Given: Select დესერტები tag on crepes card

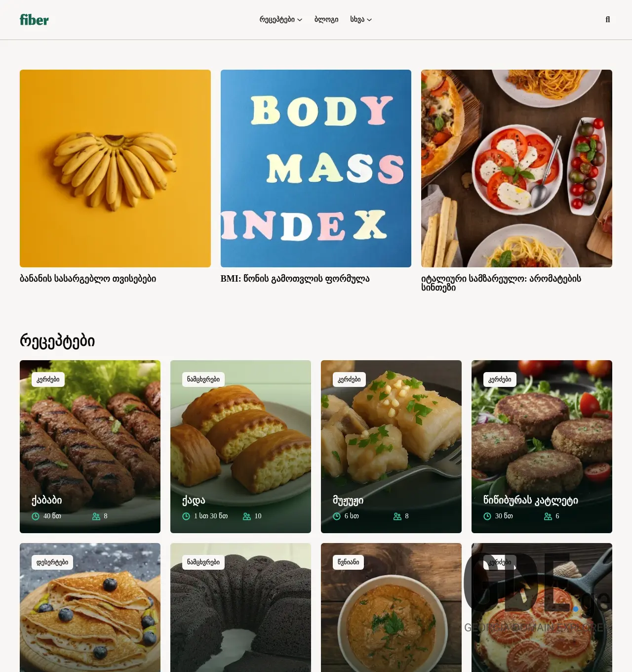Looking at the screenshot, I should (52, 562).
